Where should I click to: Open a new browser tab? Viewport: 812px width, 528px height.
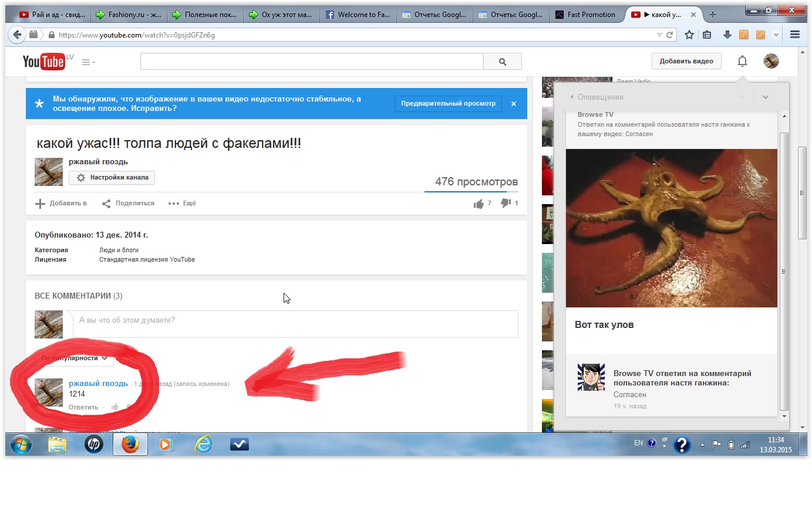coord(713,15)
